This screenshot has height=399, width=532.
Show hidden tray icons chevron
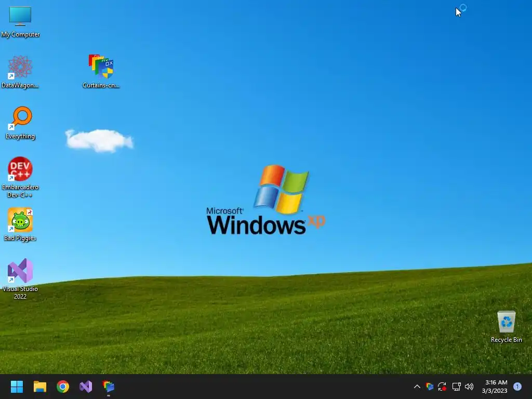417,387
